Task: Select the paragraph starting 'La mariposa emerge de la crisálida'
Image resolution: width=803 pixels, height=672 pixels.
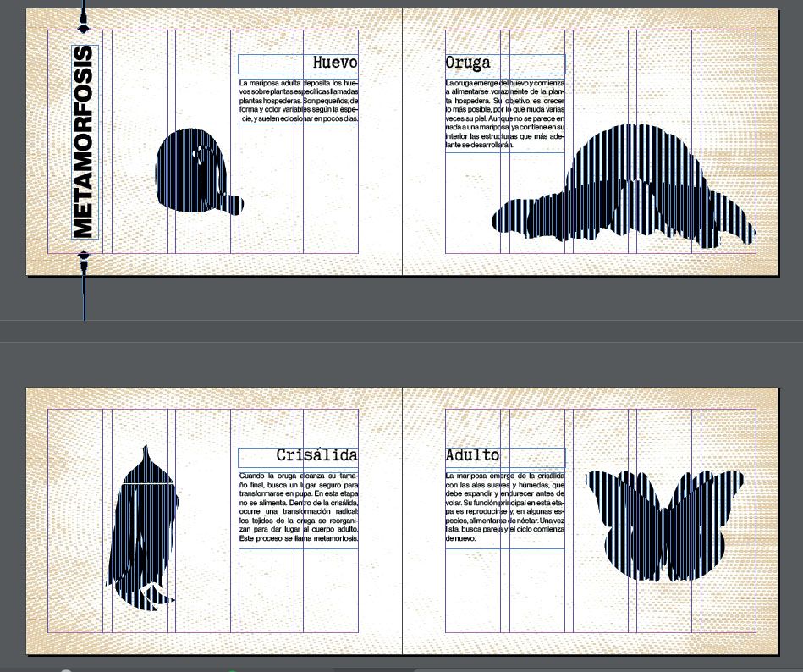Action: click(505, 507)
